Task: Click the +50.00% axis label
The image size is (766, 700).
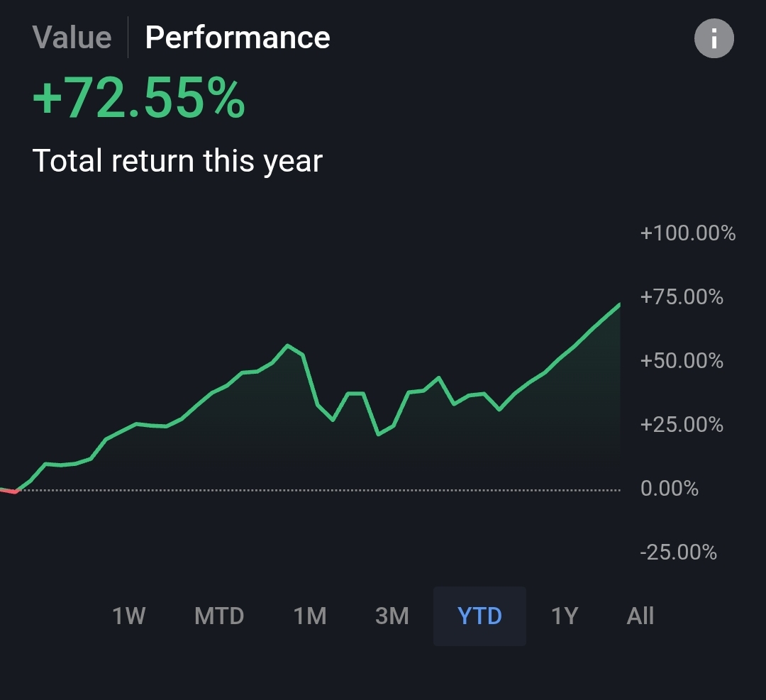Action: click(x=682, y=361)
